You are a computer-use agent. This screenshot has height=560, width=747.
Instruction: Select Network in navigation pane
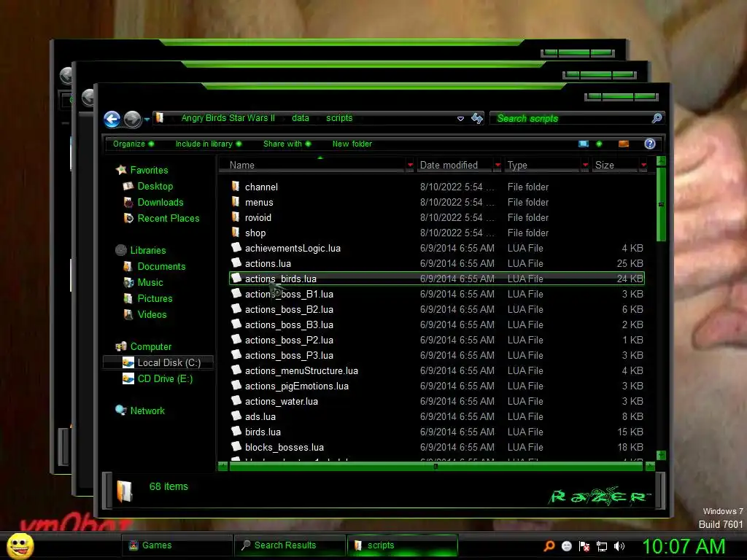tap(147, 411)
